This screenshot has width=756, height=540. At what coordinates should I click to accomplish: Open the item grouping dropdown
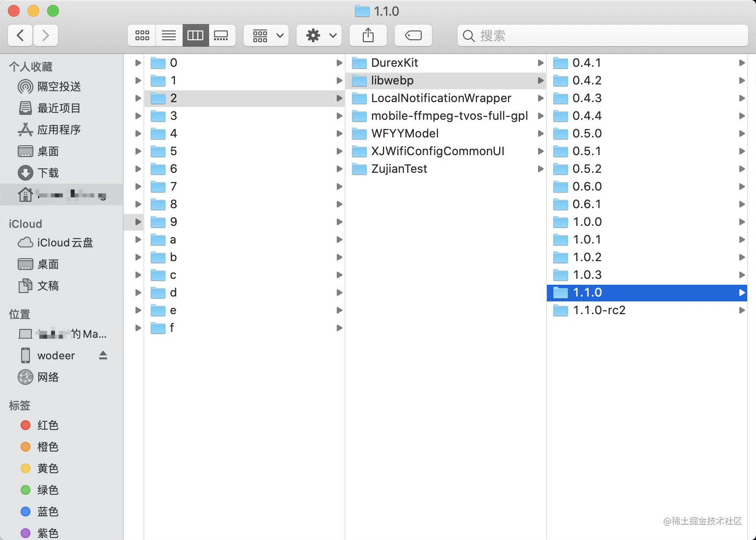(x=266, y=35)
